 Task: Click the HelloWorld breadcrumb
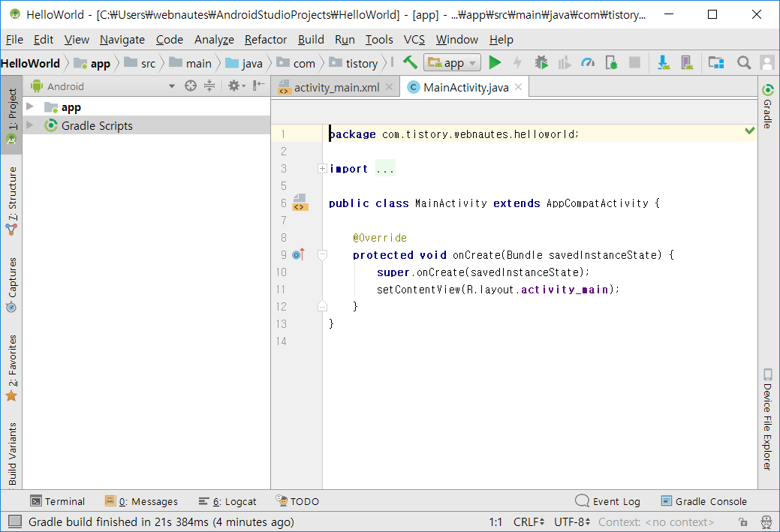(30, 63)
